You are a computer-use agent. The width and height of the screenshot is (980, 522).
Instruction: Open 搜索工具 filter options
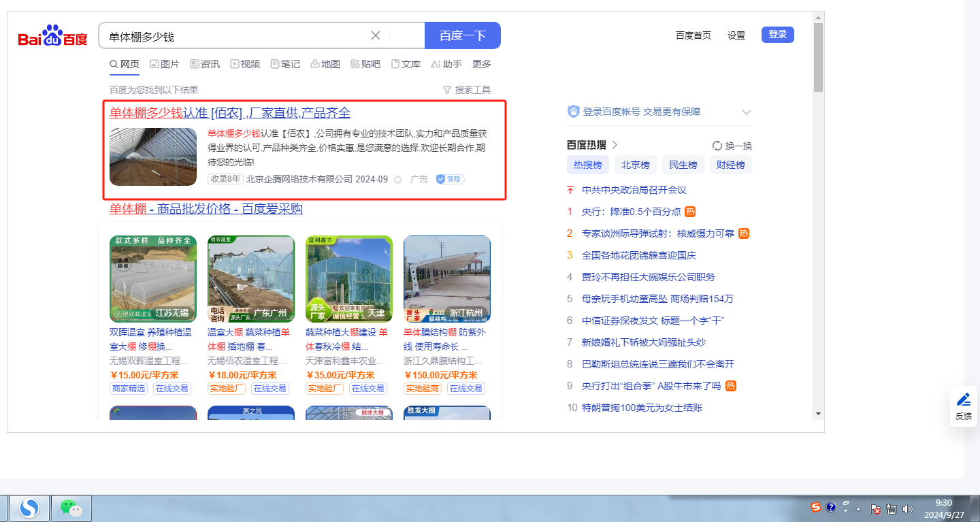pyautogui.click(x=467, y=90)
